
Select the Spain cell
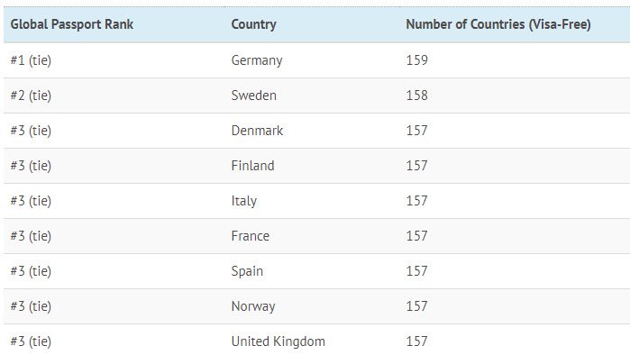point(247,271)
